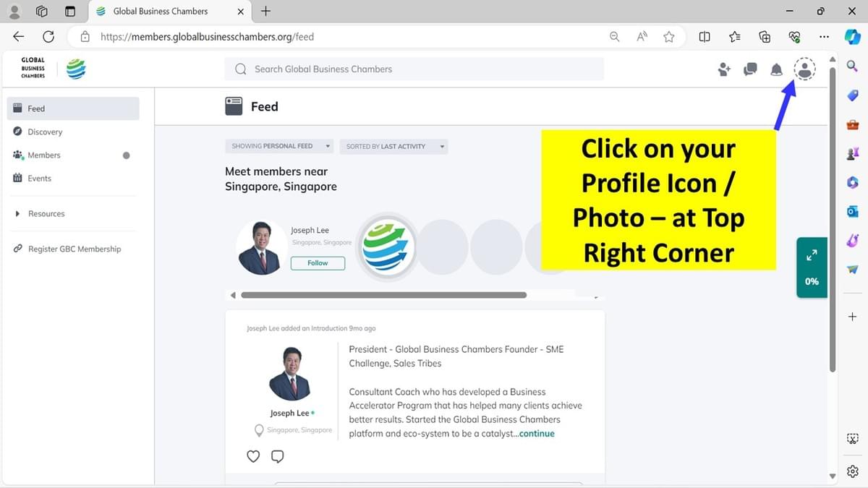Open a new browser tab
This screenshot has height=488, width=868.
click(265, 11)
